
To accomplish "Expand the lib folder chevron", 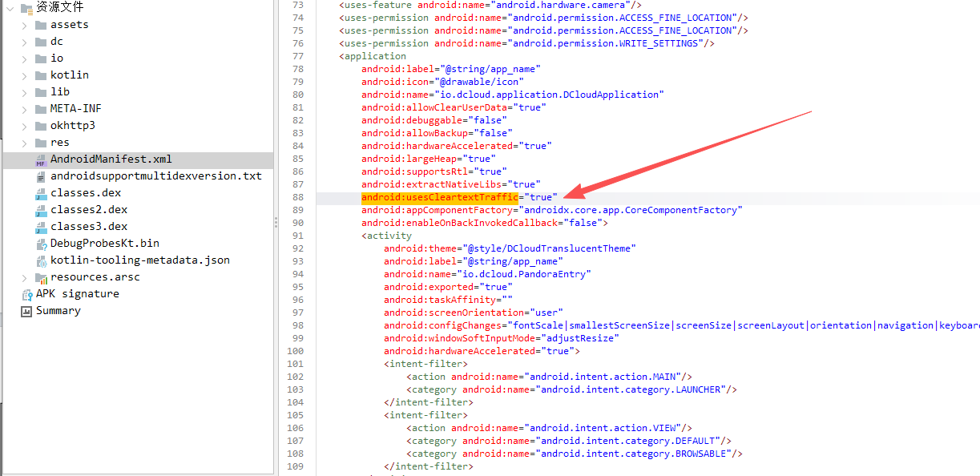I will point(24,92).
